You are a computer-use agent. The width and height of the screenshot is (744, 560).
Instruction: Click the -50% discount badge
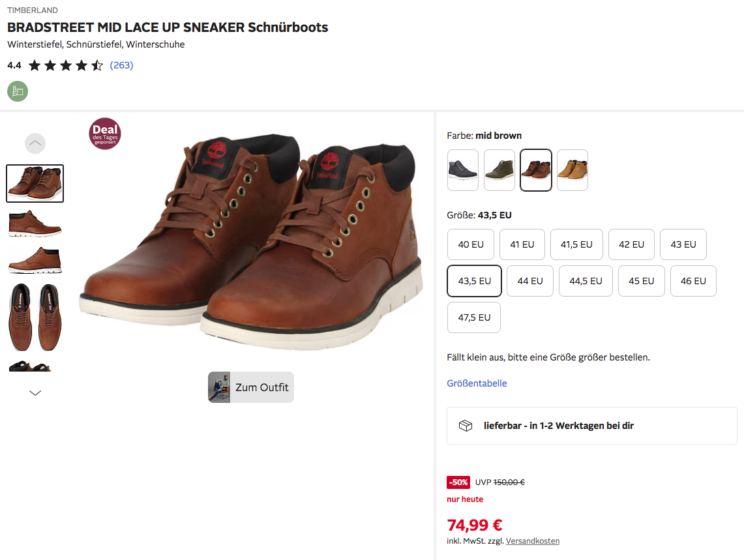(458, 482)
